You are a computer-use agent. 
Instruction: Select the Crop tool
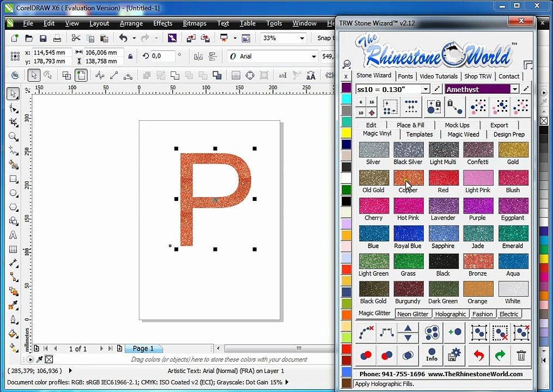(x=13, y=122)
